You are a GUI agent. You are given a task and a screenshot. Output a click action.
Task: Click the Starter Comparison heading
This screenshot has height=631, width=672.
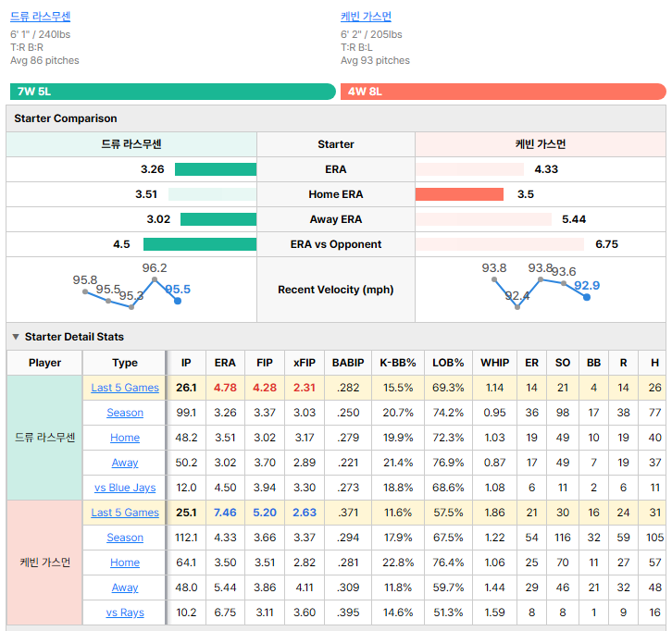pos(65,118)
